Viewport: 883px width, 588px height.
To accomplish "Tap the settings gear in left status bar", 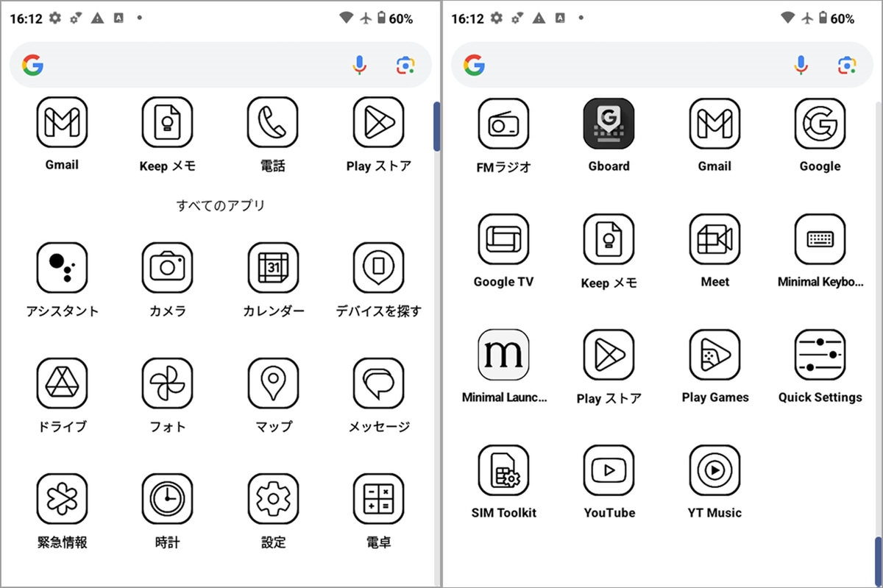I will pos(55,18).
